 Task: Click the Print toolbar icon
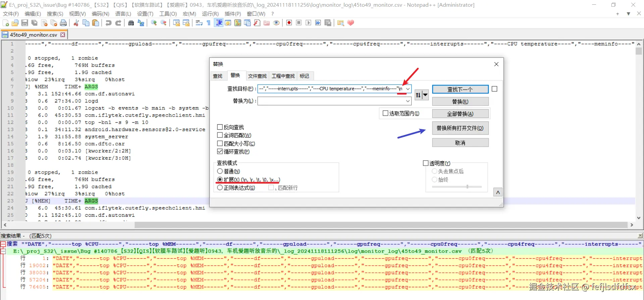63,23
